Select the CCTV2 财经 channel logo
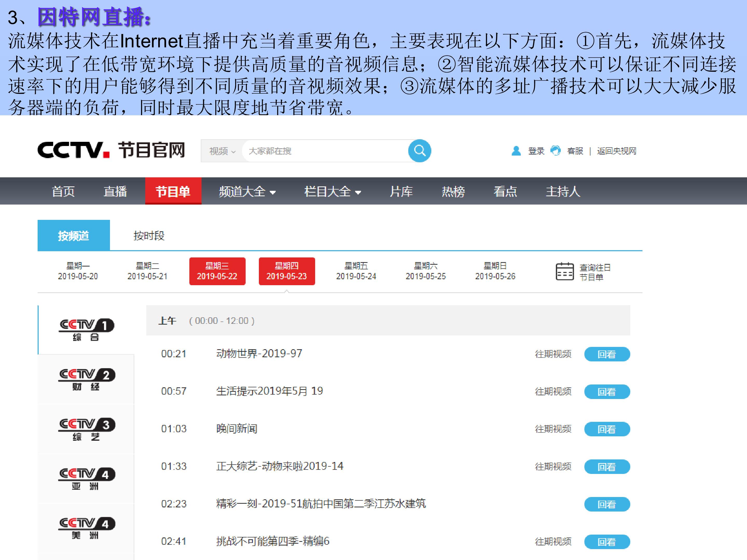Image resolution: width=747 pixels, height=560 pixels. (87, 379)
